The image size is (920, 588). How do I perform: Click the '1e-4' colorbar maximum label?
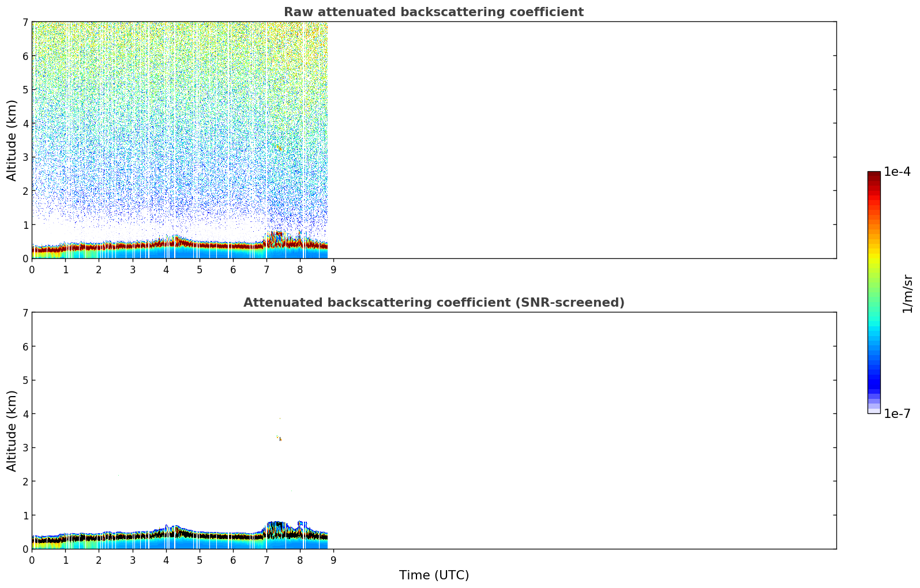tap(897, 172)
